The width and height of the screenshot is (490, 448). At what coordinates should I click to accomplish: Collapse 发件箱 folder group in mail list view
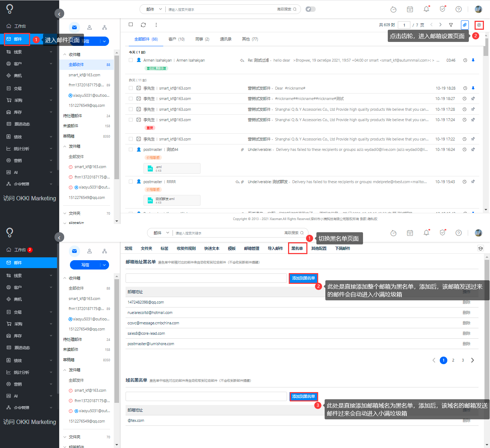(65, 146)
